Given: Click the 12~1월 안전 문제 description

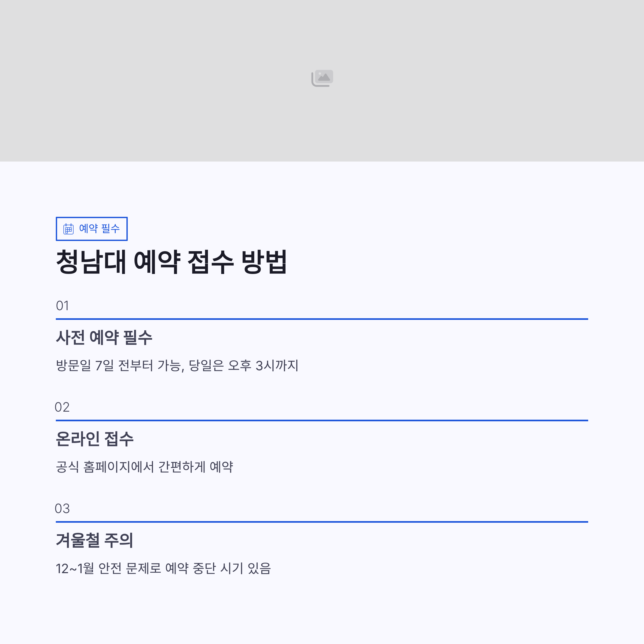Looking at the screenshot, I should (163, 568).
